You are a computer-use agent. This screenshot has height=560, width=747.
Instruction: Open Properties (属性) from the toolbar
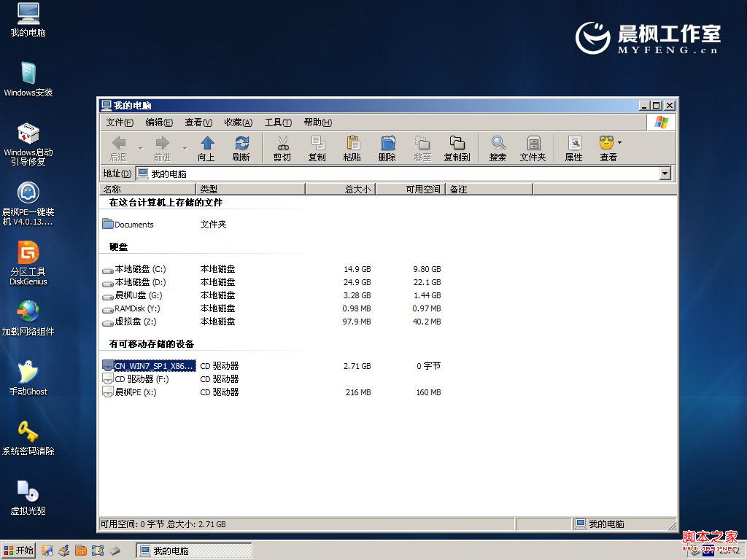click(x=574, y=144)
